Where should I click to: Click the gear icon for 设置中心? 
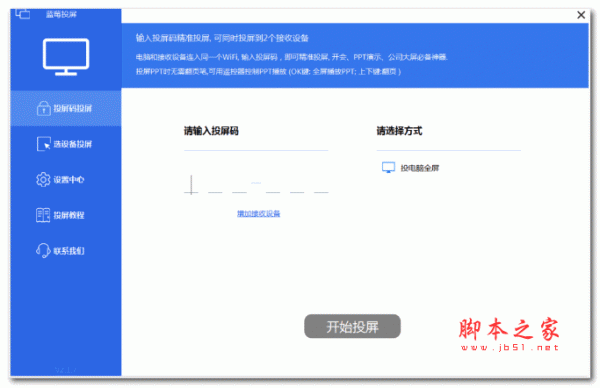click(43, 179)
